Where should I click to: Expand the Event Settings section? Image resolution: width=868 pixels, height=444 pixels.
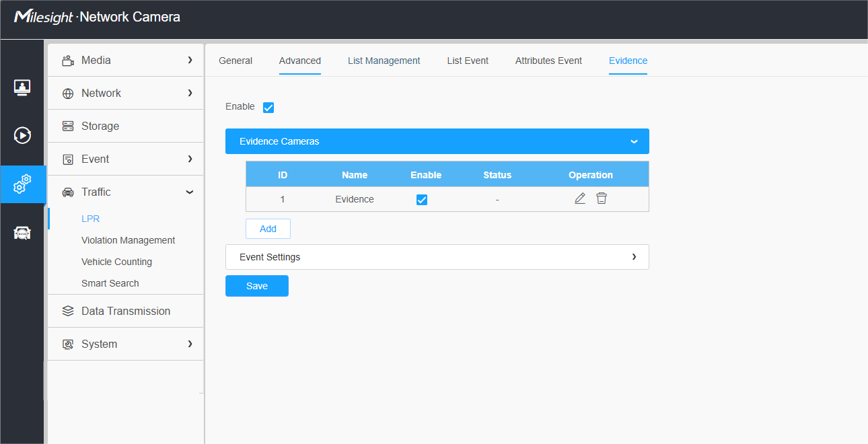click(x=437, y=257)
